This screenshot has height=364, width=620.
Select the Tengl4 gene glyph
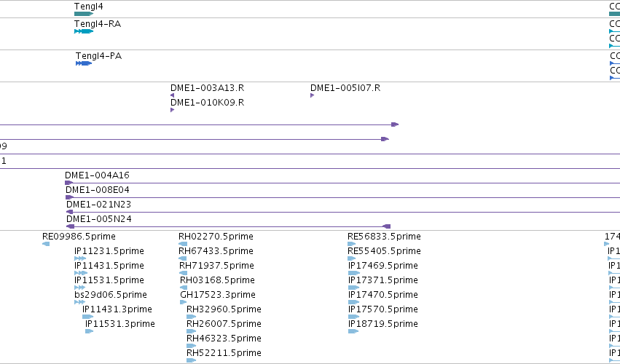84,14
